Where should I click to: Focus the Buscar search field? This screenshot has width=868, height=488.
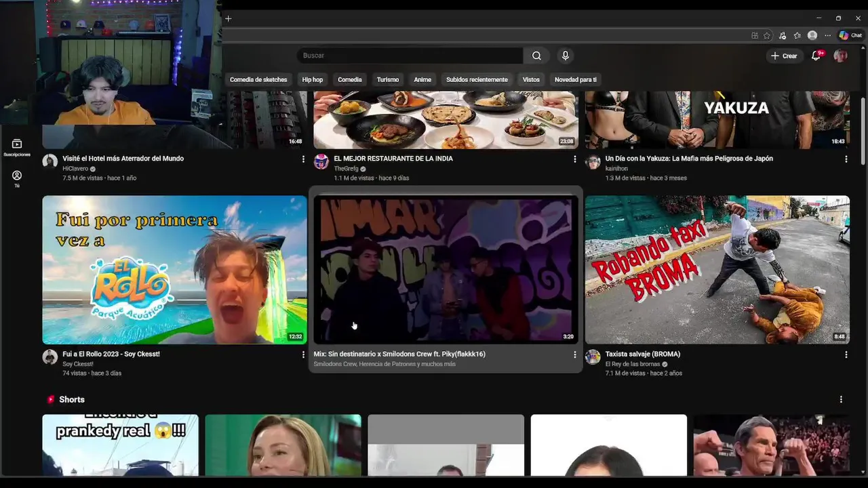tap(410, 56)
